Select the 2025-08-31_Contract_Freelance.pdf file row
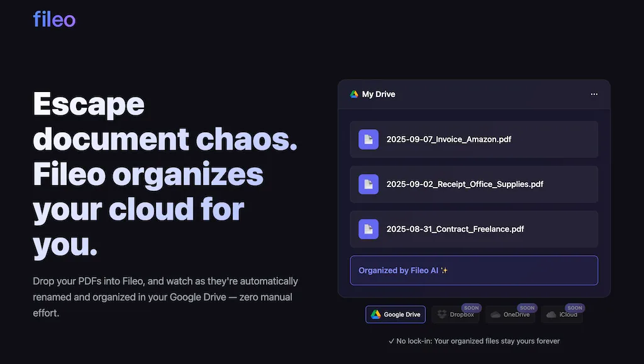The height and width of the screenshot is (364, 644). tap(474, 229)
